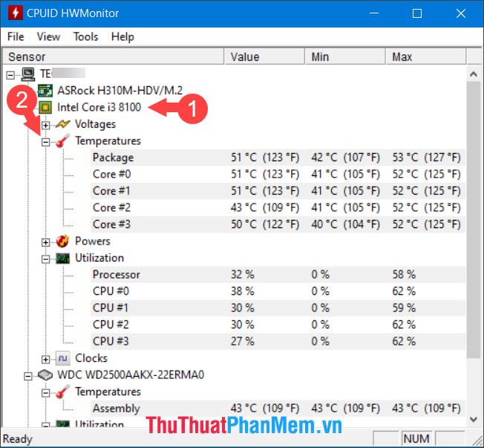
Task: Click the CPUID HWMonitor title bar logo
Action: [x=16, y=13]
